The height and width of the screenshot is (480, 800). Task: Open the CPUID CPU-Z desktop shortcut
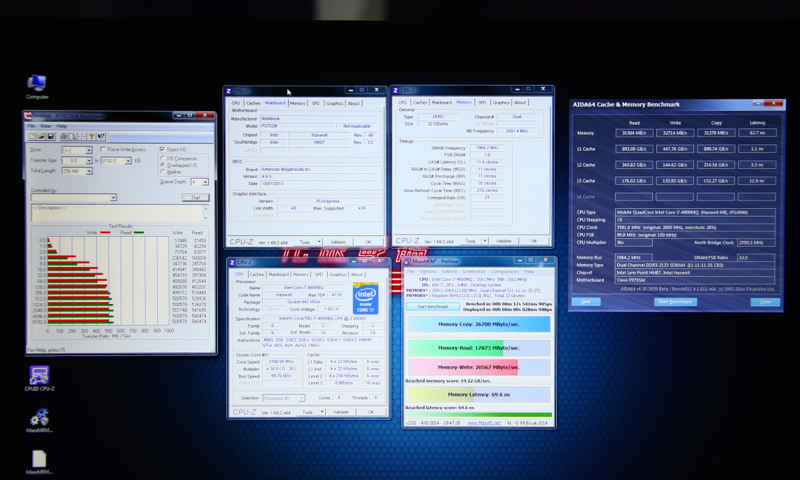[39, 378]
